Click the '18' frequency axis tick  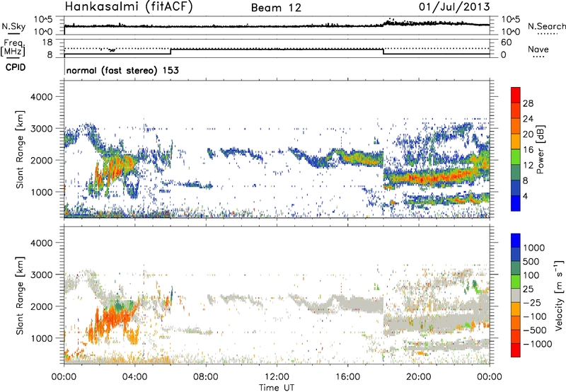(x=47, y=42)
